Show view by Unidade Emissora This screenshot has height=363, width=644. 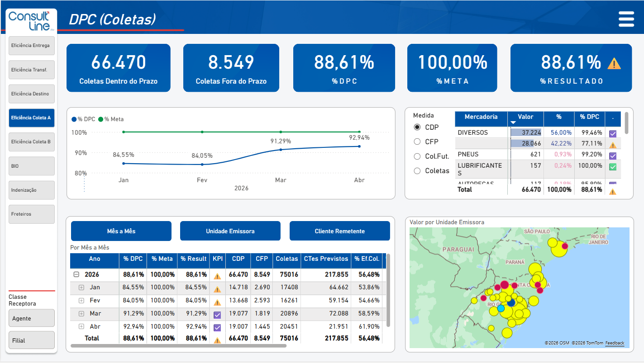(230, 231)
